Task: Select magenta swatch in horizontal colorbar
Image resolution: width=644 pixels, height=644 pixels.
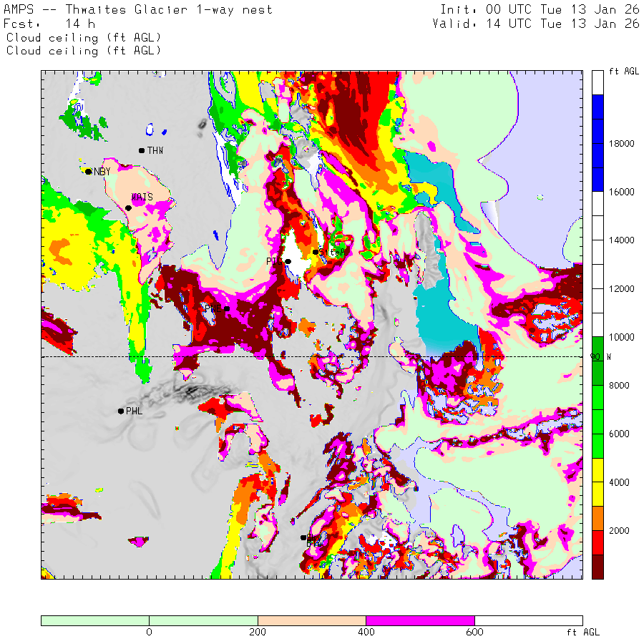Action: click(420, 620)
